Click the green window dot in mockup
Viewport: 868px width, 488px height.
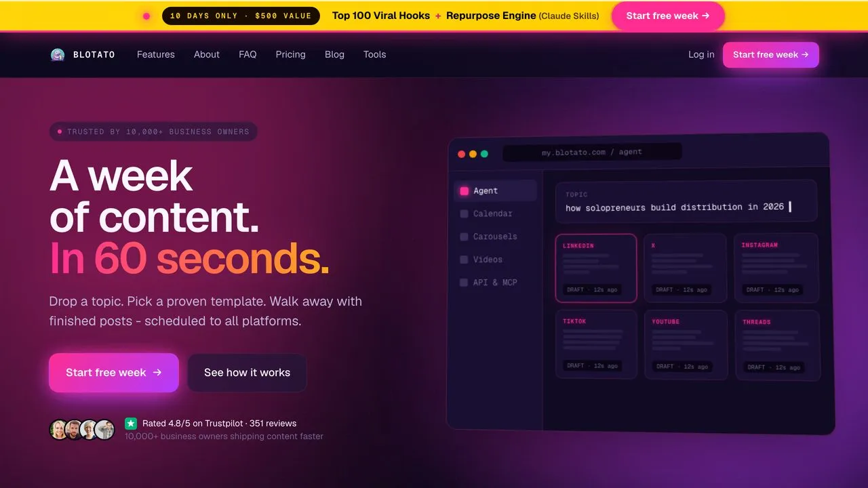tap(484, 154)
